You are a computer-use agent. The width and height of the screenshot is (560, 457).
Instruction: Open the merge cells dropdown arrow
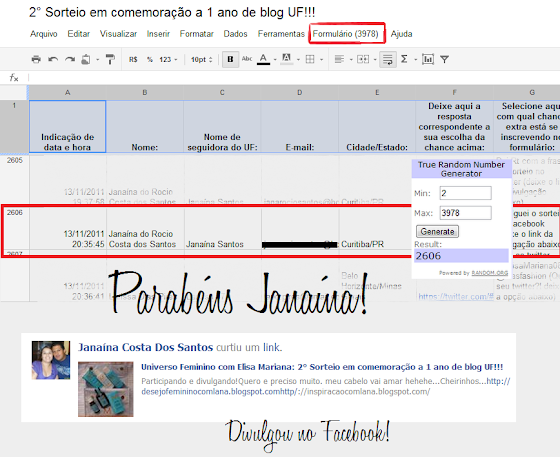pos(375,60)
